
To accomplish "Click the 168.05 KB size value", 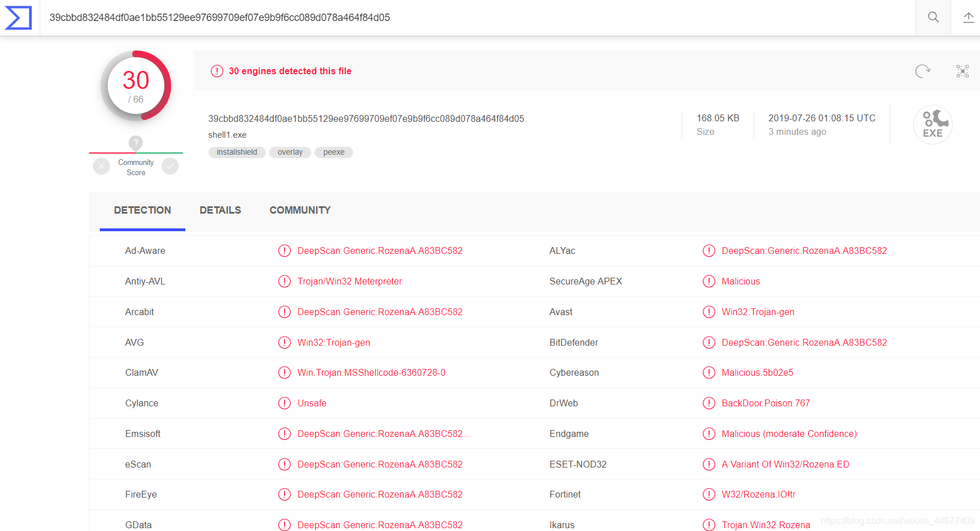I will pyautogui.click(x=718, y=118).
